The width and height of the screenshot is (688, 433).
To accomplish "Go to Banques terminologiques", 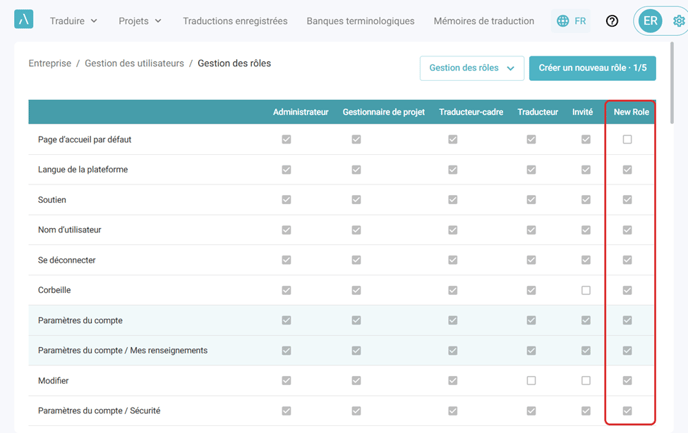I will pos(360,21).
